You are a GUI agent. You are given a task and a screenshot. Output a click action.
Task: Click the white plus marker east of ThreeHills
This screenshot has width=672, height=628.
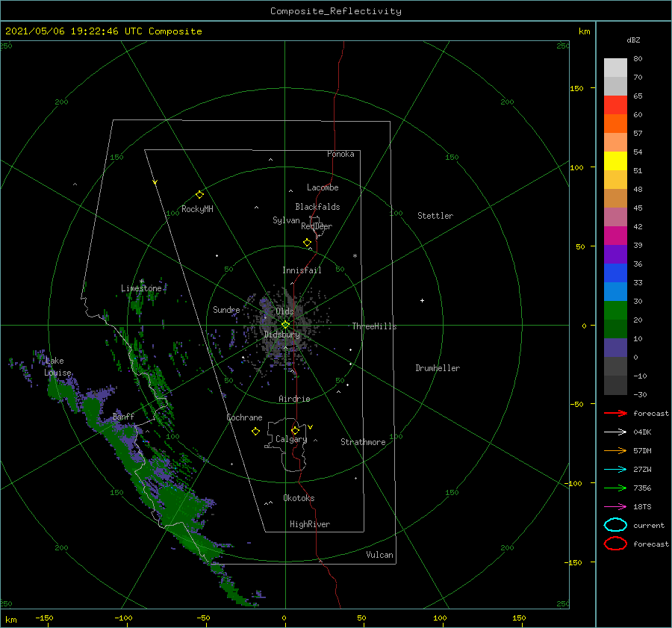(422, 300)
